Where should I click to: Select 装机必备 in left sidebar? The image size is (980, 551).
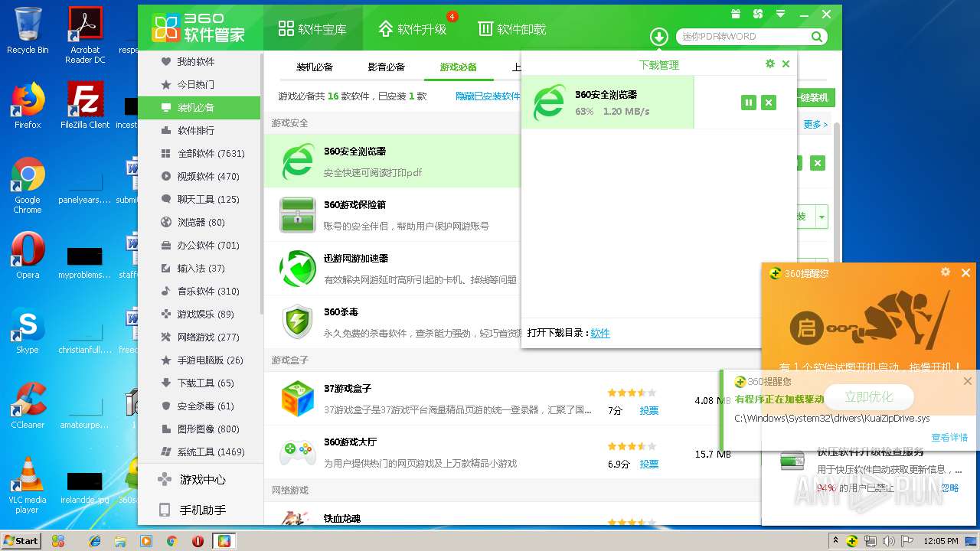[x=199, y=107]
